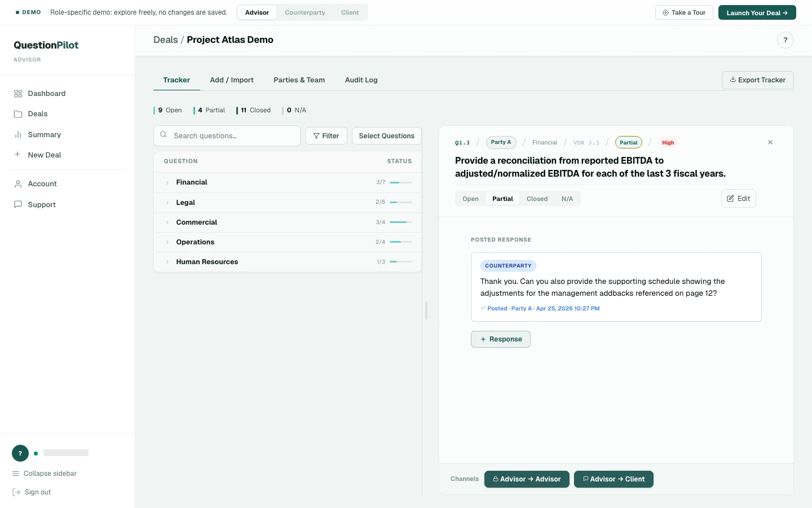Click the Sign out arrow icon
Viewport: 812px width, 508px height.
click(16, 492)
